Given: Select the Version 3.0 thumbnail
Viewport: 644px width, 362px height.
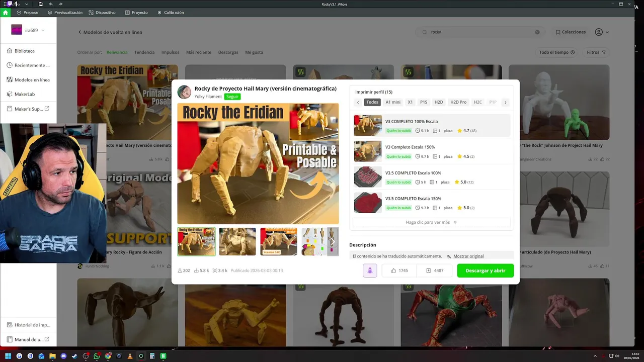Looking at the screenshot, I should click(x=279, y=241).
